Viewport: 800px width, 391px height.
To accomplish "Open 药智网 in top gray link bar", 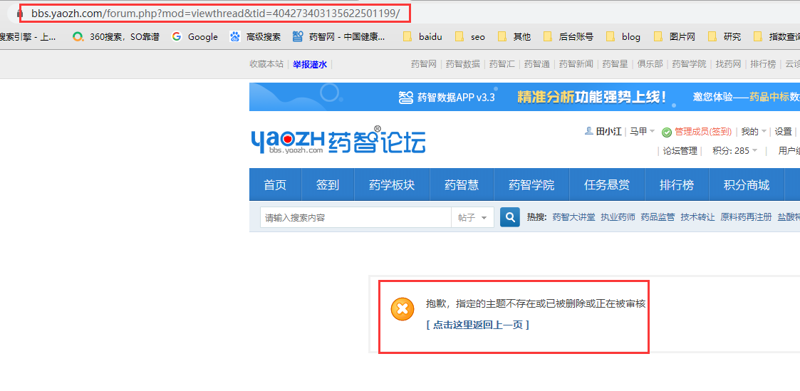I will [424, 64].
